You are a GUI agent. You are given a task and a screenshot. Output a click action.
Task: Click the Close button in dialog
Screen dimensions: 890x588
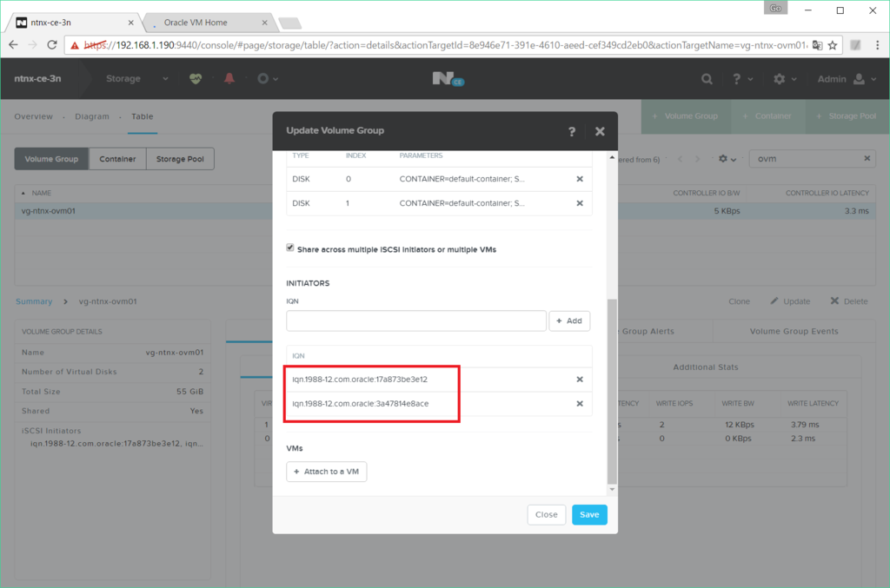[x=546, y=515]
